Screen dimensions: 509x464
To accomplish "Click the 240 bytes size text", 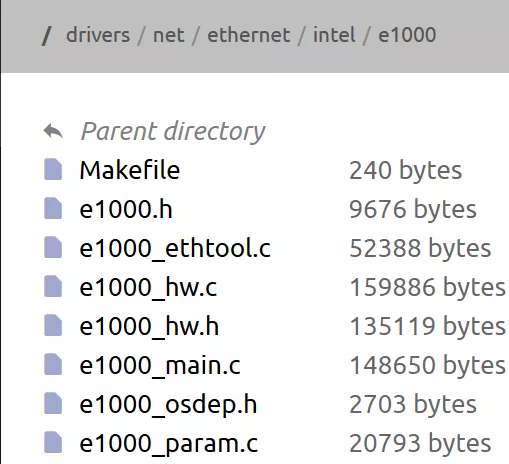I will coord(406,170).
